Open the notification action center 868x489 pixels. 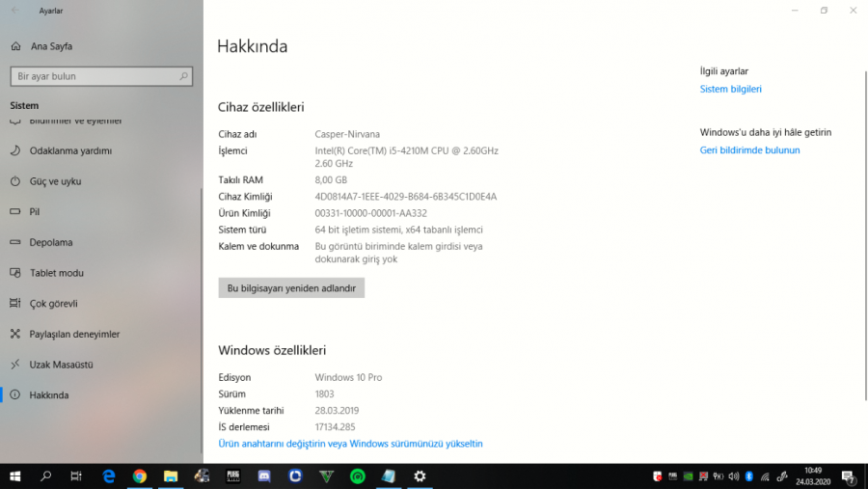click(x=849, y=476)
